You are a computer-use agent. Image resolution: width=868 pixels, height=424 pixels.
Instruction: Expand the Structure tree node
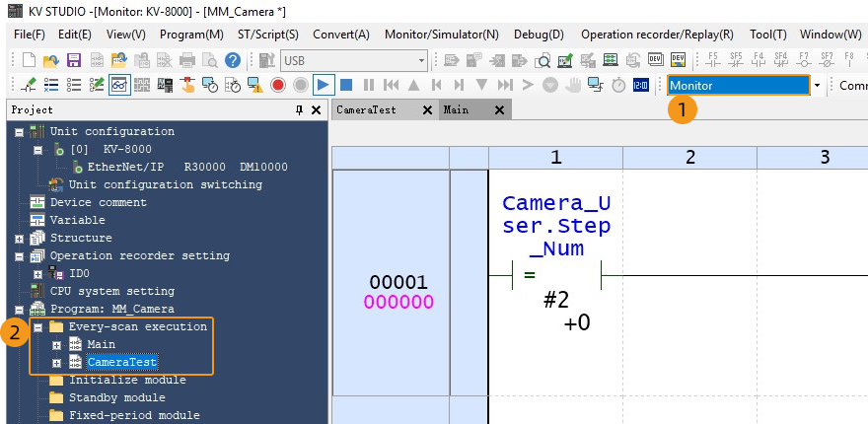coord(20,238)
